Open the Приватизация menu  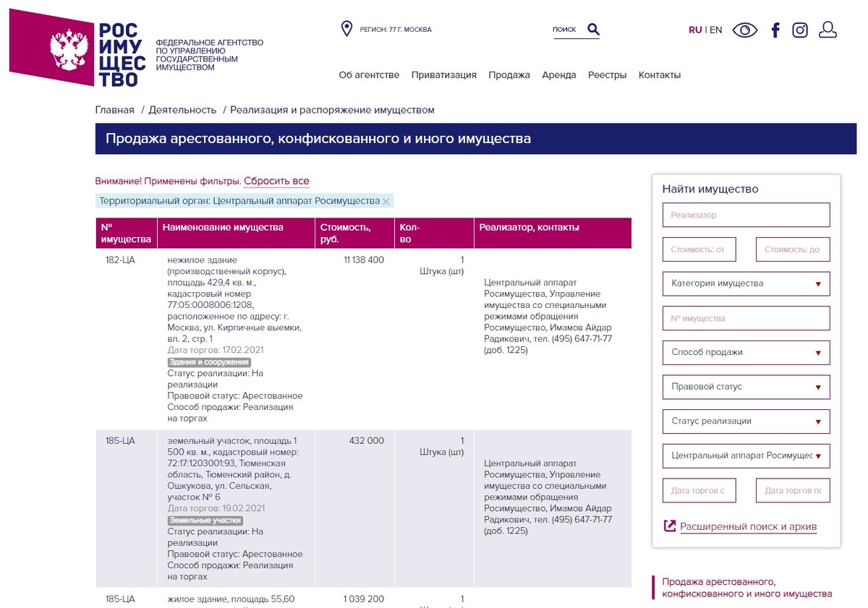click(444, 75)
